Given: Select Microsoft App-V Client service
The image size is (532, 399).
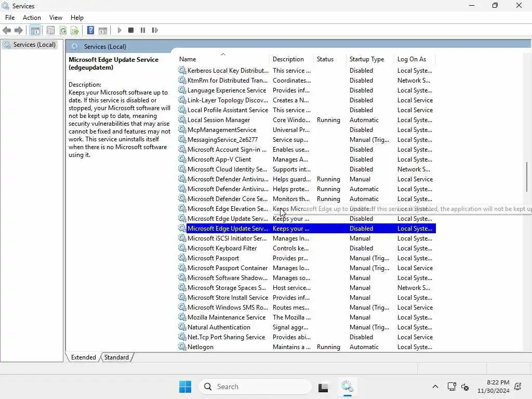Looking at the screenshot, I should point(307,159).
